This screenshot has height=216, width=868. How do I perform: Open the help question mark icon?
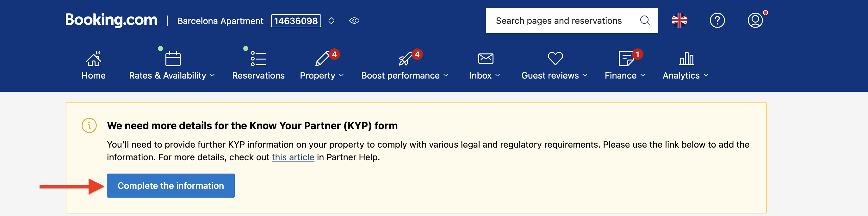[717, 21]
